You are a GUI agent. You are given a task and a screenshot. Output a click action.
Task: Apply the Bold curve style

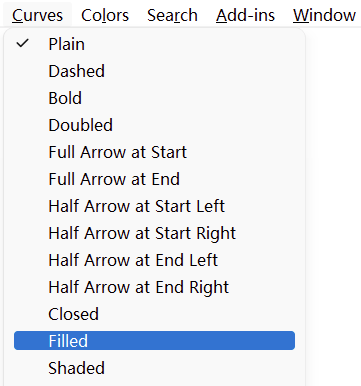(x=154, y=98)
